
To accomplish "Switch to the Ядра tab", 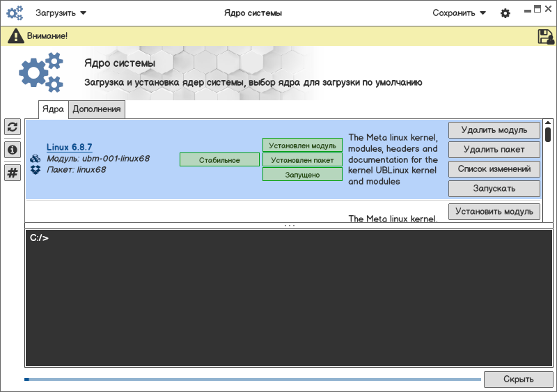I will [x=54, y=109].
